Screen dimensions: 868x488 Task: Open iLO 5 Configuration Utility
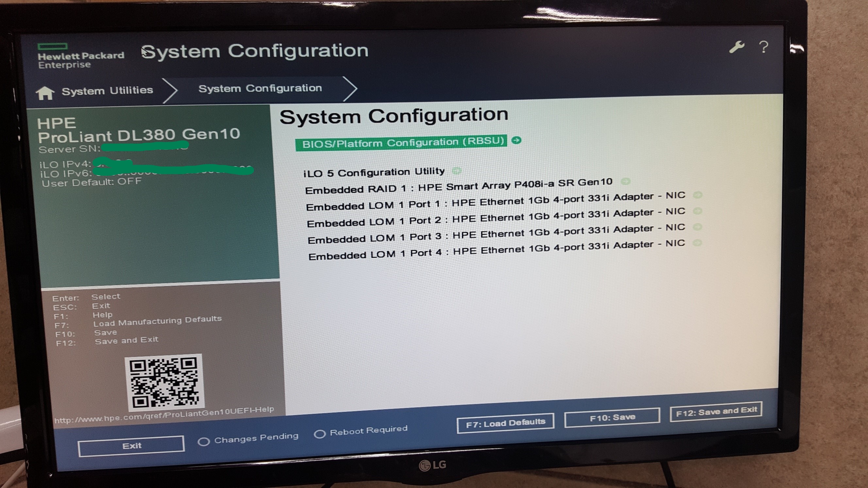point(374,172)
